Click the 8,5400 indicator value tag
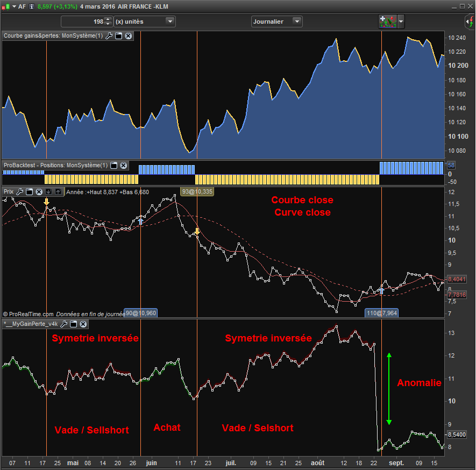Image resolution: width=476 pixels, height=470 pixels. (457, 435)
